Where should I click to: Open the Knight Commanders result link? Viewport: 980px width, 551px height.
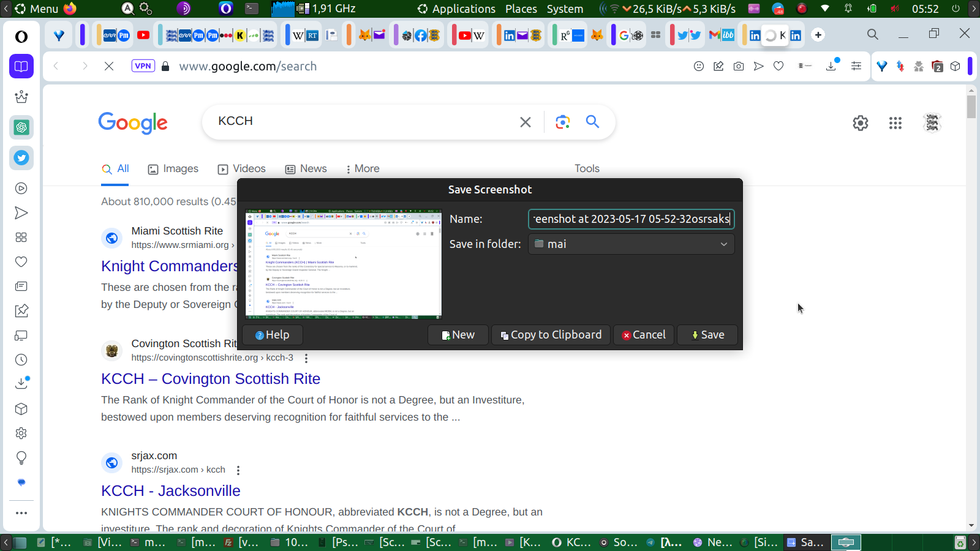pos(169,266)
